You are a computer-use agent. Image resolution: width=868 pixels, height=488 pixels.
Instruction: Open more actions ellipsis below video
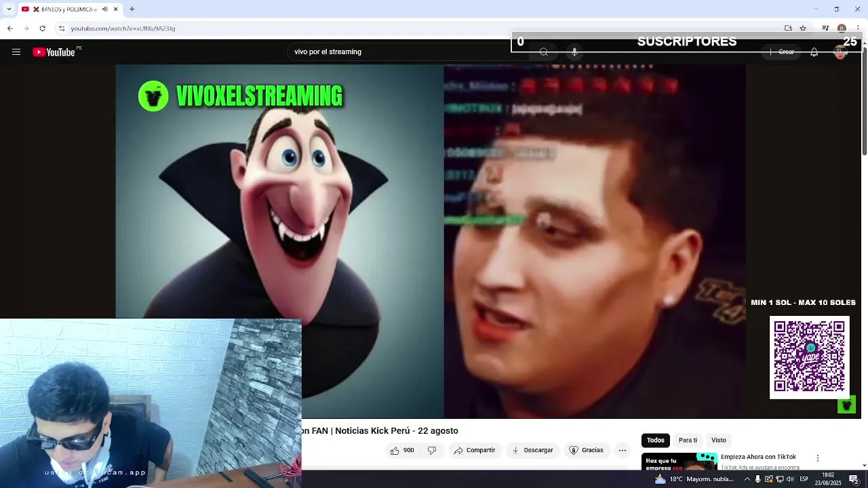click(x=623, y=450)
